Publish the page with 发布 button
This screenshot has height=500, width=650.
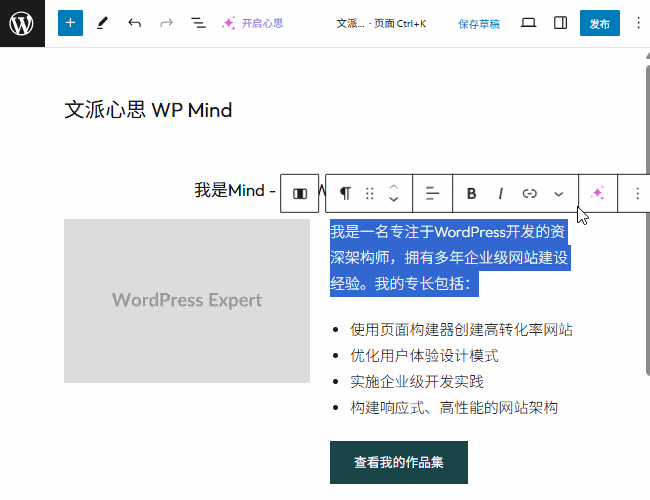point(599,24)
